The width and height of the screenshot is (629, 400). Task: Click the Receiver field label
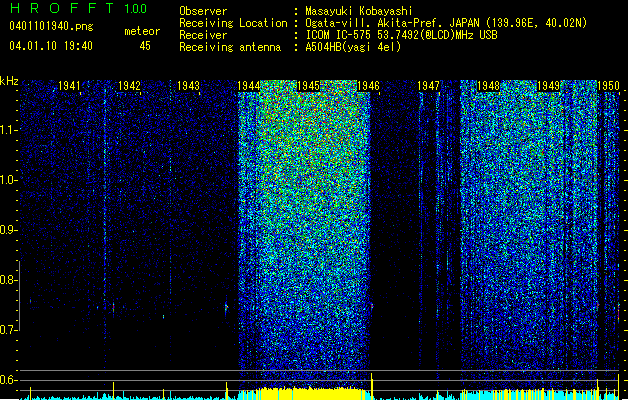click(x=203, y=35)
